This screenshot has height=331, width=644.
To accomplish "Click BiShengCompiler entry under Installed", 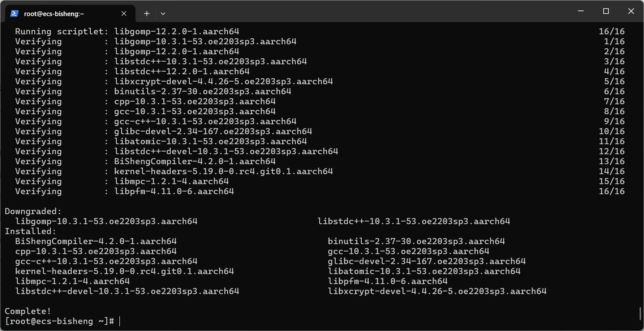I will pyautogui.click(x=96, y=242).
